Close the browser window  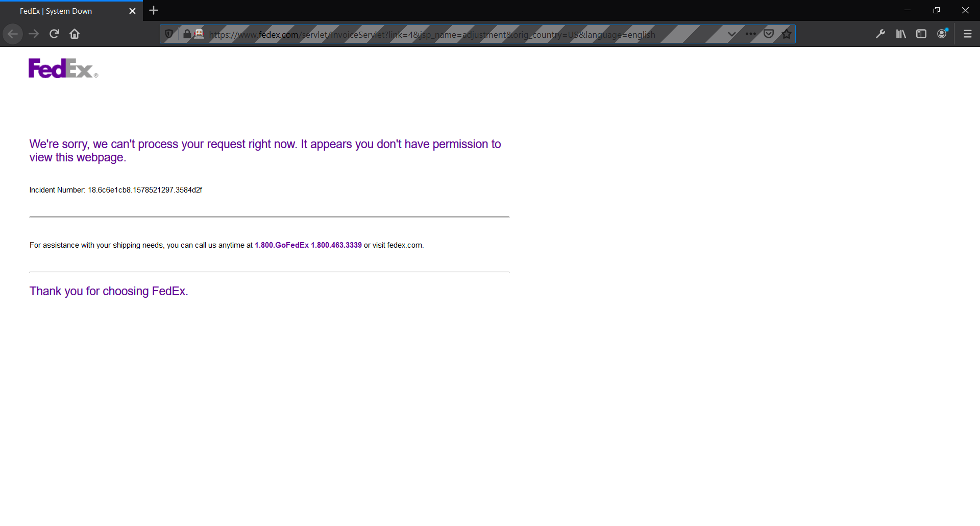pyautogui.click(x=965, y=10)
